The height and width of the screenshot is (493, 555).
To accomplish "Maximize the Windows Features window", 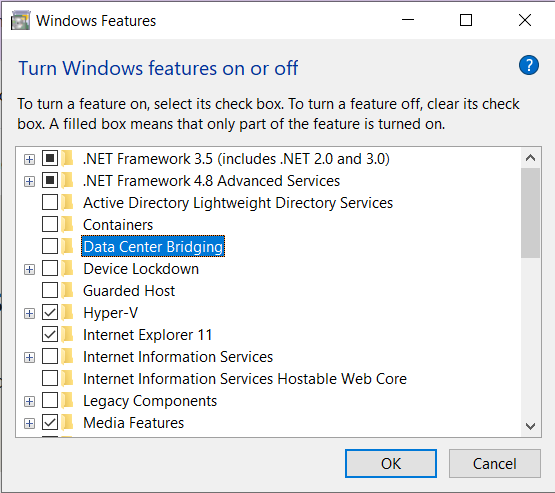I will (x=466, y=20).
